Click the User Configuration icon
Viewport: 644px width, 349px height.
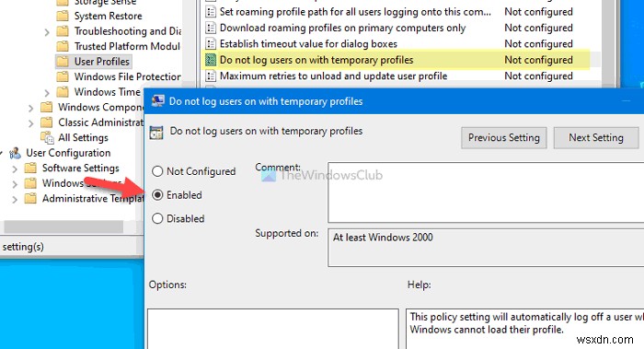pyautogui.click(x=16, y=153)
